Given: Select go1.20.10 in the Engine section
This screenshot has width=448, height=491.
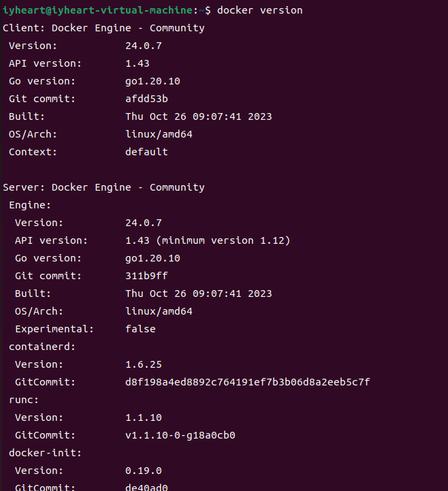Looking at the screenshot, I should coord(153,258).
